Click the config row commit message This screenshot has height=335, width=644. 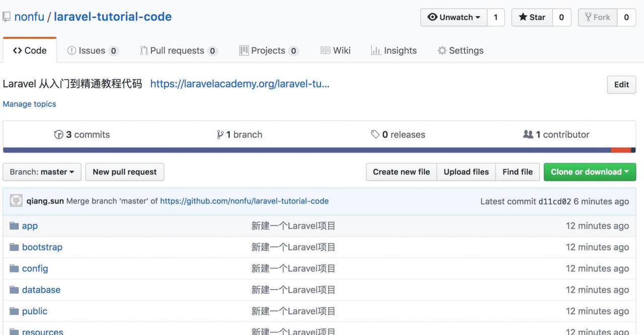point(293,269)
